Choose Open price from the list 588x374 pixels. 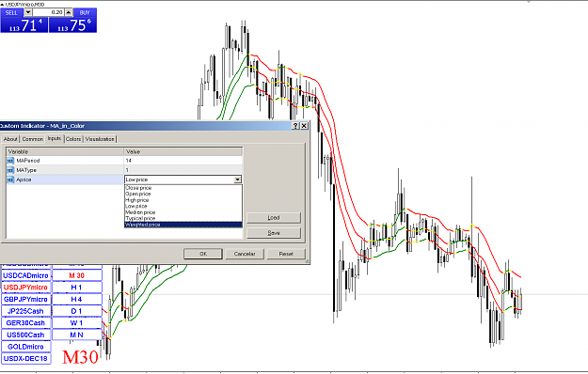click(183, 194)
